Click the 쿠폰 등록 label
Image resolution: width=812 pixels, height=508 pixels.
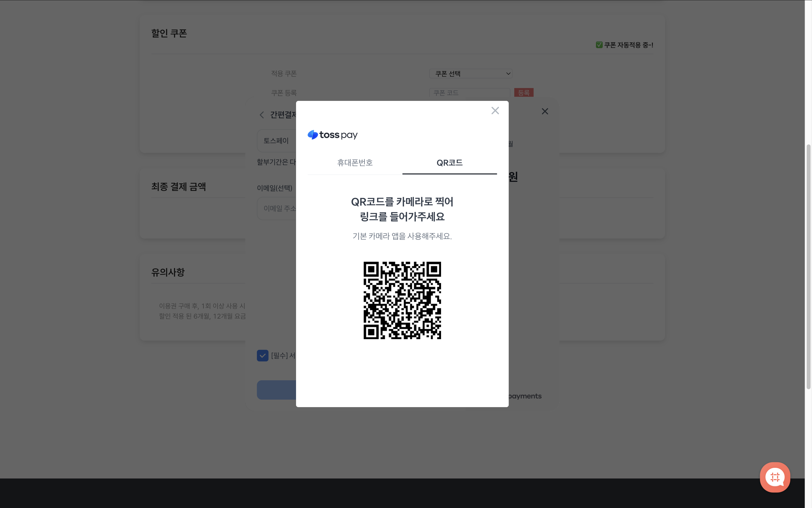(x=283, y=93)
